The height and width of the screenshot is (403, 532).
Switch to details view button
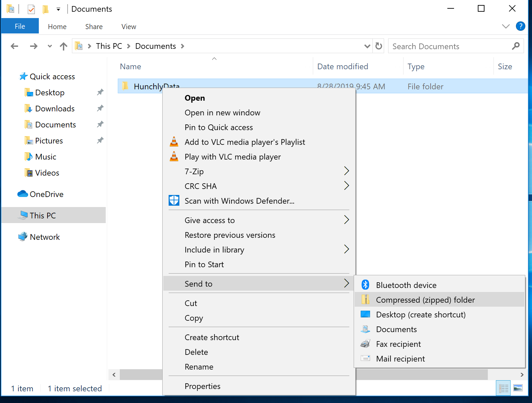[503, 388]
